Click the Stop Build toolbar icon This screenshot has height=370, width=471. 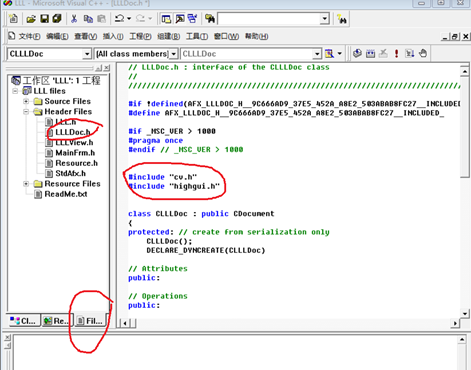383,53
